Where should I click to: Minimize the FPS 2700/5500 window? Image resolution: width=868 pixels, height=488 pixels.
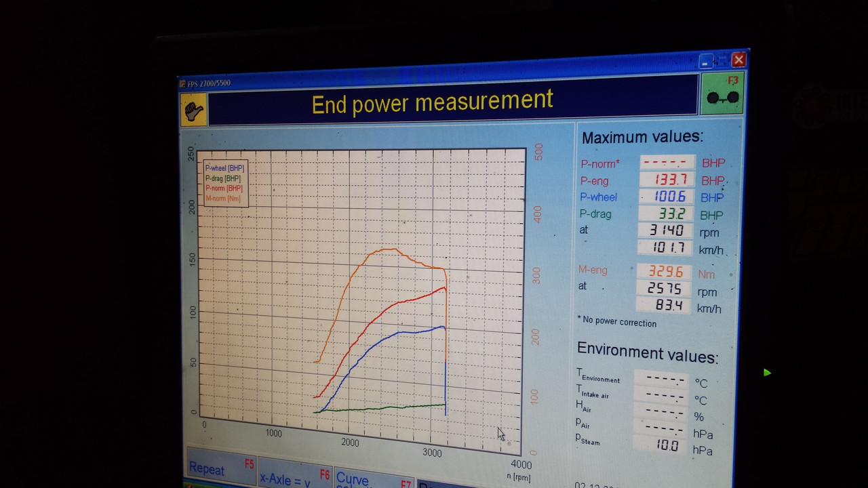[706, 62]
